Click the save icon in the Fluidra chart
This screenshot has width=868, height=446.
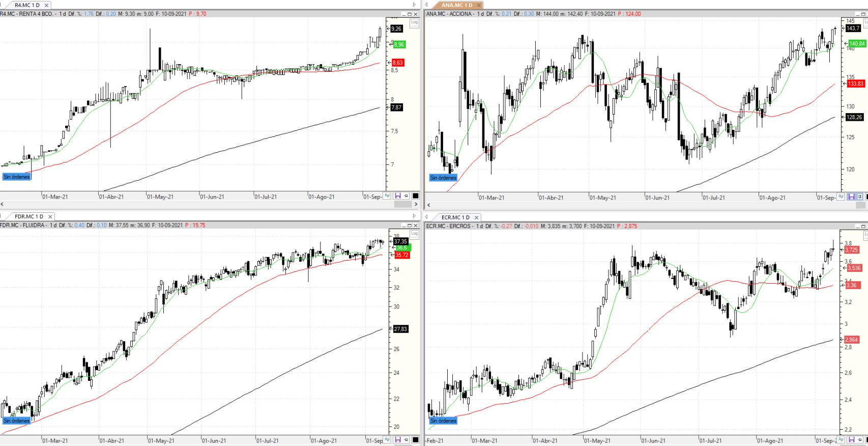(x=397, y=440)
